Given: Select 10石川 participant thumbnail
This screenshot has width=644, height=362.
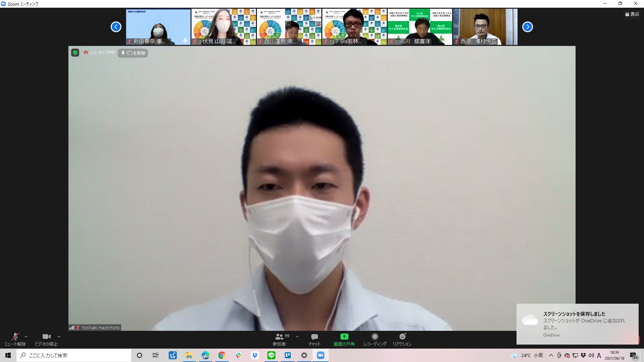Looking at the screenshot, I should pos(420,27).
